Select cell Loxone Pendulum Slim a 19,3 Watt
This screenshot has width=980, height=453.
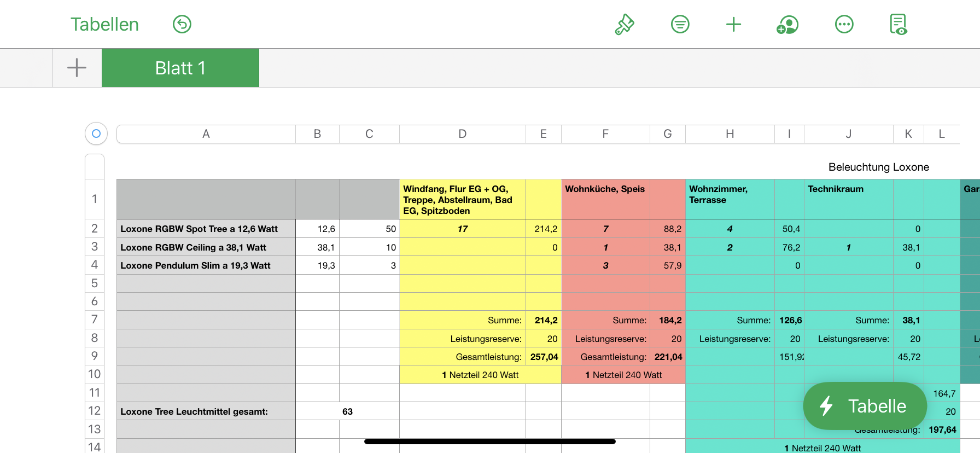pyautogui.click(x=206, y=265)
